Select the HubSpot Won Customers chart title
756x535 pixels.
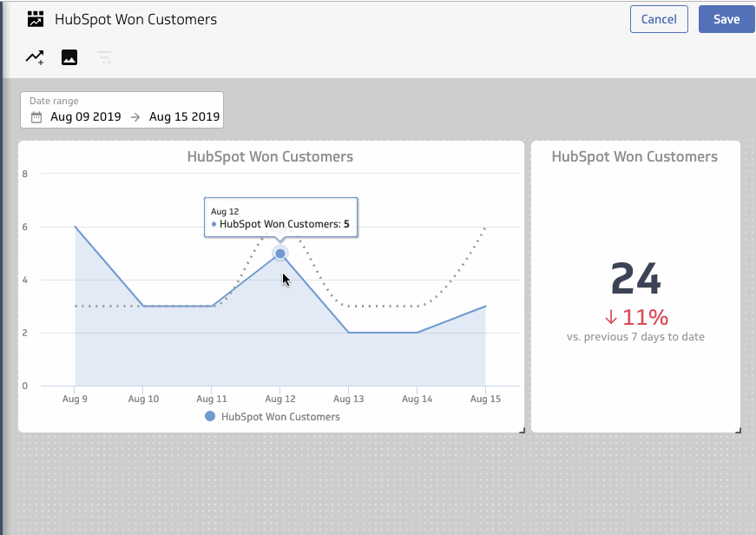coord(270,156)
